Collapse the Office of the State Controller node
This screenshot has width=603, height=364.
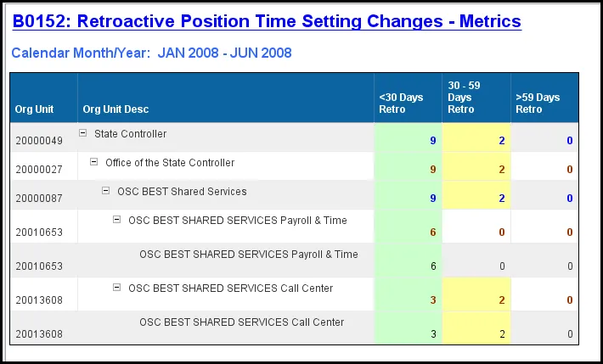click(x=94, y=162)
